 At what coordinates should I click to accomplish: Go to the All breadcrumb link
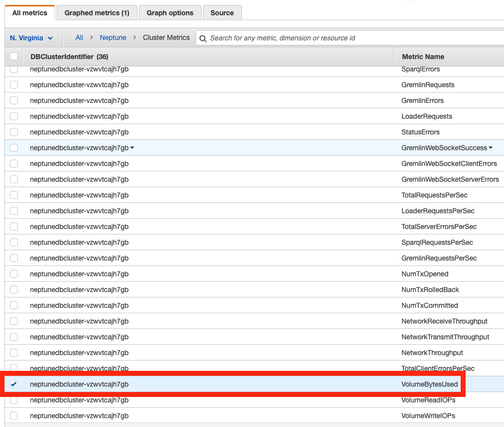pyautogui.click(x=79, y=37)
